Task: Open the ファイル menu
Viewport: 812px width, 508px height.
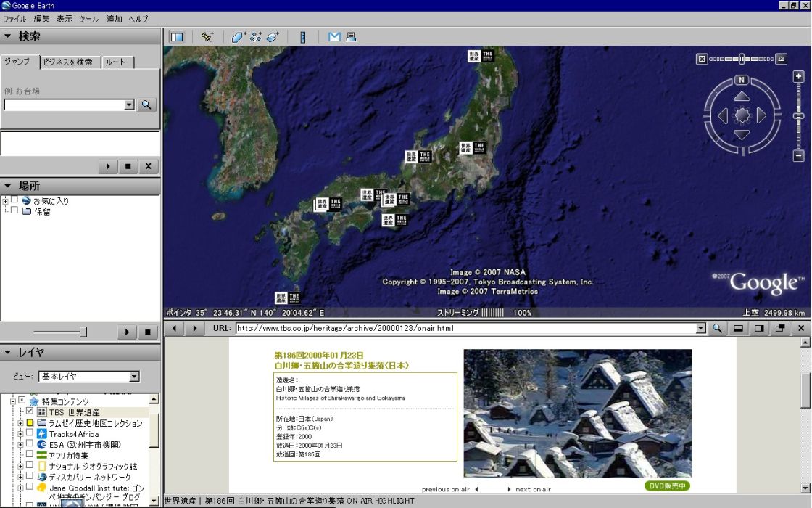Action: (x=14, y=19)
